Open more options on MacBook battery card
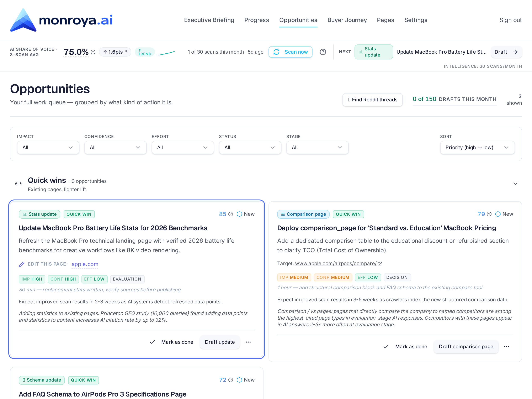 (248, 342)
